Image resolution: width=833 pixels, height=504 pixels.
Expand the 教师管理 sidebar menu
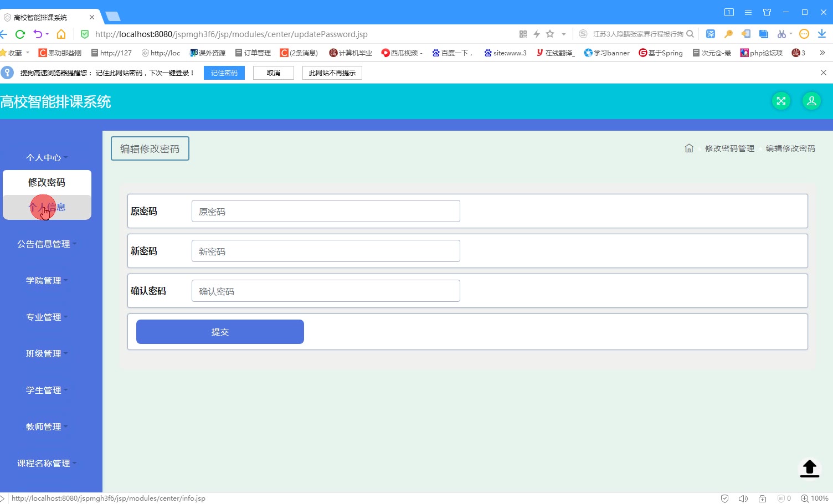click(47, 427)
